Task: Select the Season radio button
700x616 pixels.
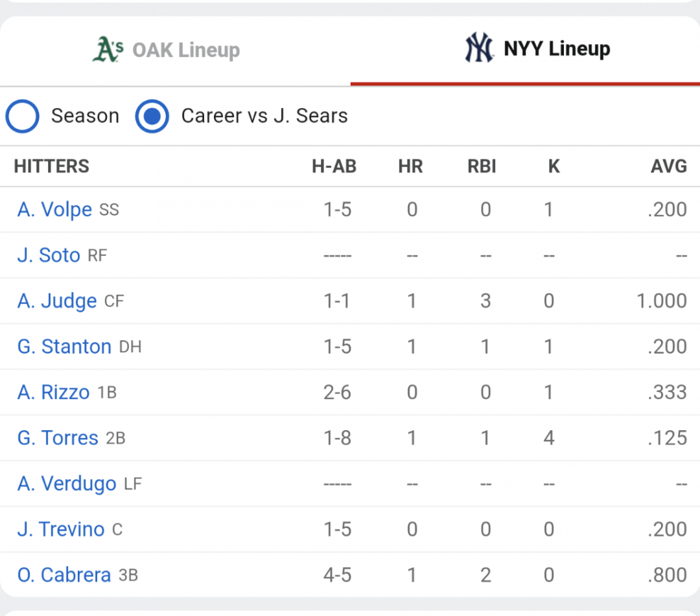Action: tap(22, 116)
